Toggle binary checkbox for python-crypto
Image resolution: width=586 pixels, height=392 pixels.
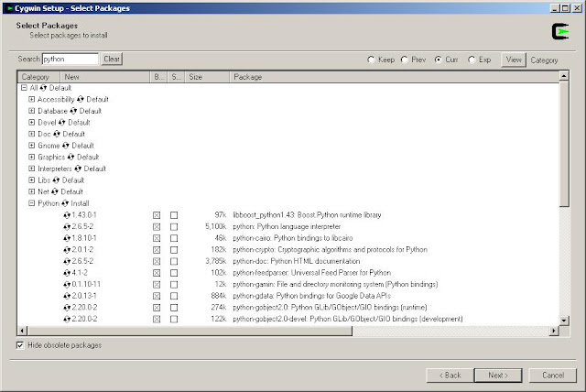157,250
